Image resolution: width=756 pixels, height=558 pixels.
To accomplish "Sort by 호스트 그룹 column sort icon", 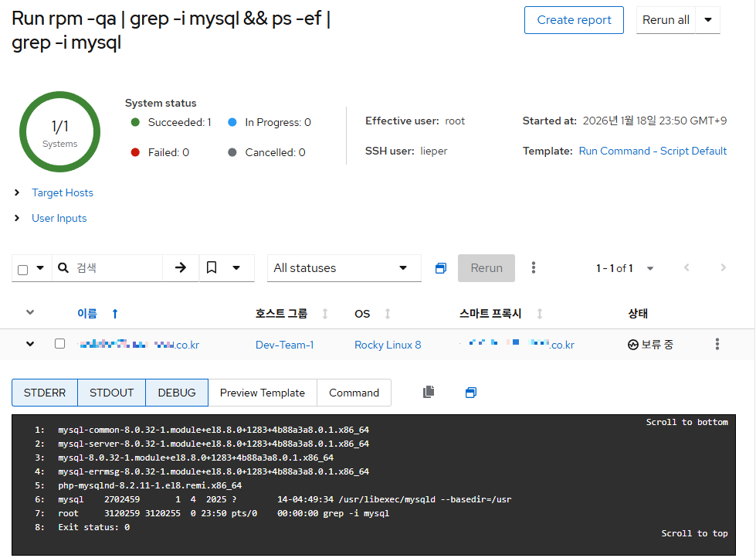I will (x=325, y=314).
